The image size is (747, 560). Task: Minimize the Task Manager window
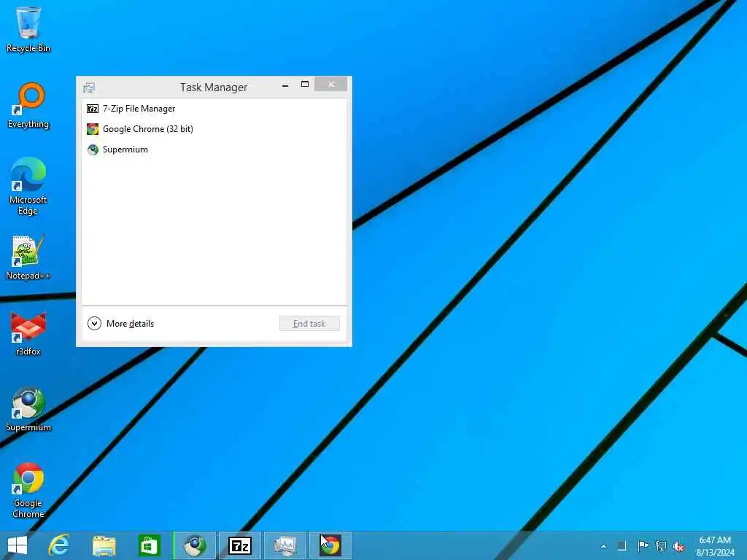click(x=285, y=85)
